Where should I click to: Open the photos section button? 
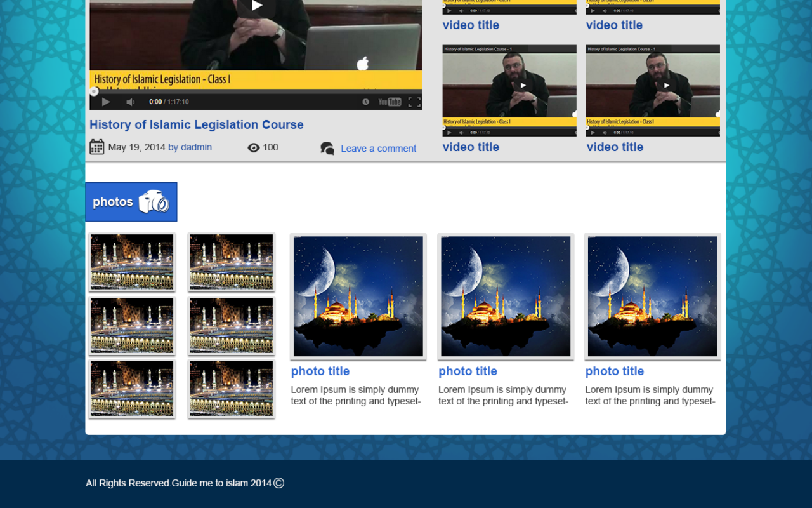(x=131, y=202)
